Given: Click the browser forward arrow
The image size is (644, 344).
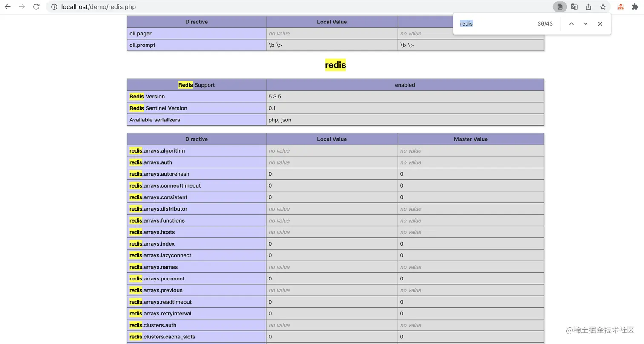Looking at the screenshot, I should (22, 7).
